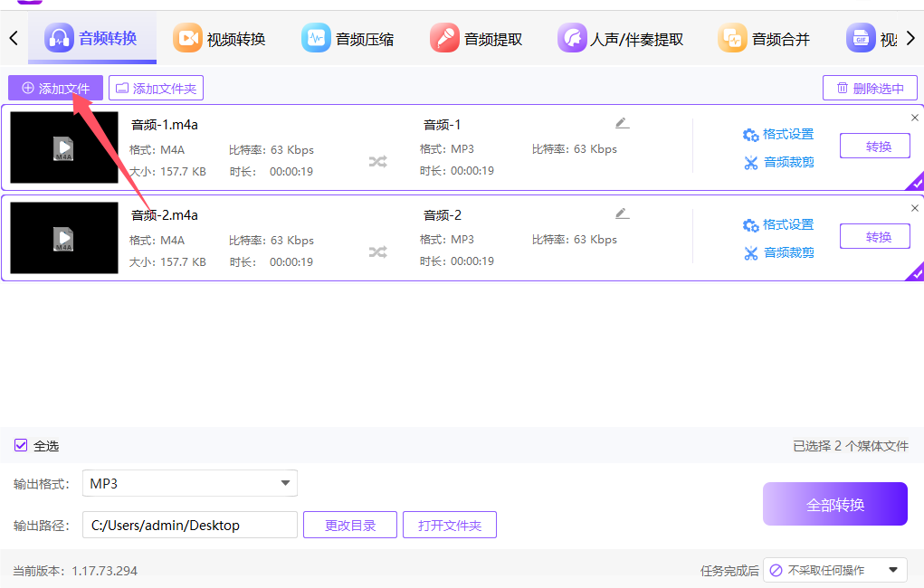Click the output path field C:/Users/admin/Desktop
Screen dimensions: 924x588
point(190,525)
